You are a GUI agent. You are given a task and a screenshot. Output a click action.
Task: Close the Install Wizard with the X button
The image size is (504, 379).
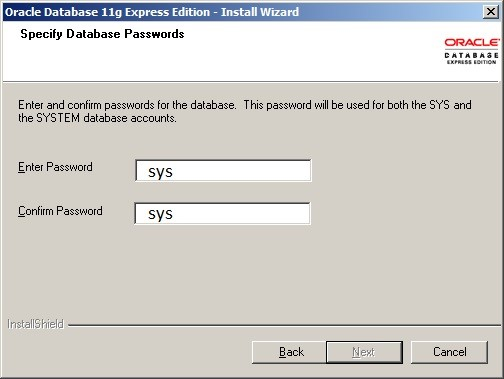click(x=491, y=12)
